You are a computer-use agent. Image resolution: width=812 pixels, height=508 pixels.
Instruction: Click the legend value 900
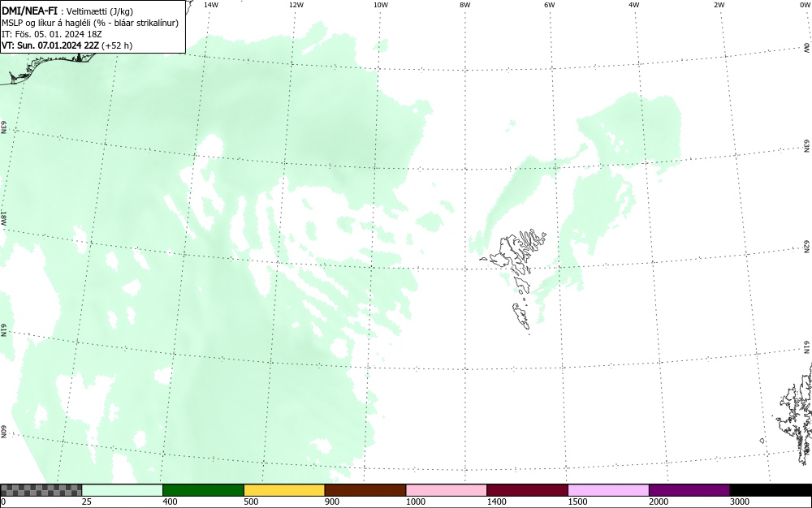[x=332, y=502]
